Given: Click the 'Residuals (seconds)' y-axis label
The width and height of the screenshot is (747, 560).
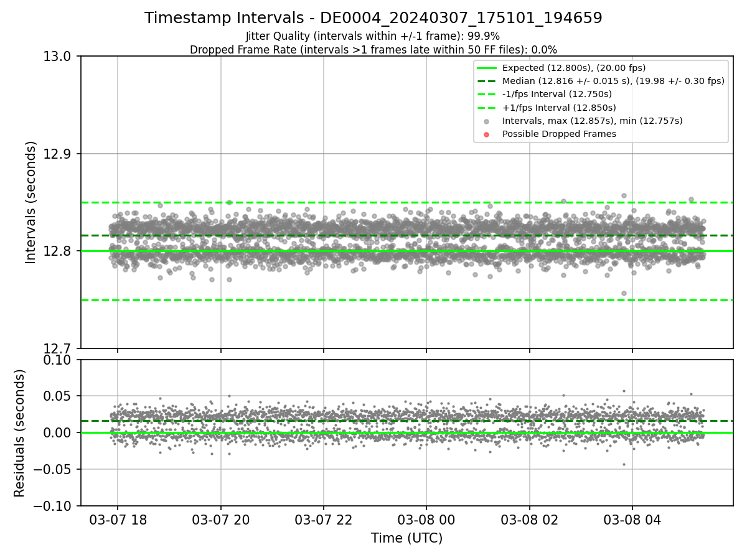Looking at the screenshot, I should coord(20,433).
